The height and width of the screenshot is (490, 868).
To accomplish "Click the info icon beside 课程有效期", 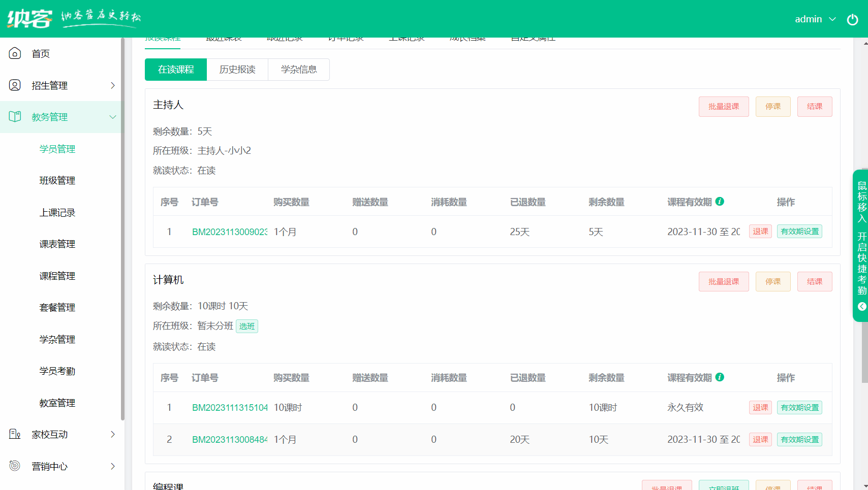I will point(720,202).
